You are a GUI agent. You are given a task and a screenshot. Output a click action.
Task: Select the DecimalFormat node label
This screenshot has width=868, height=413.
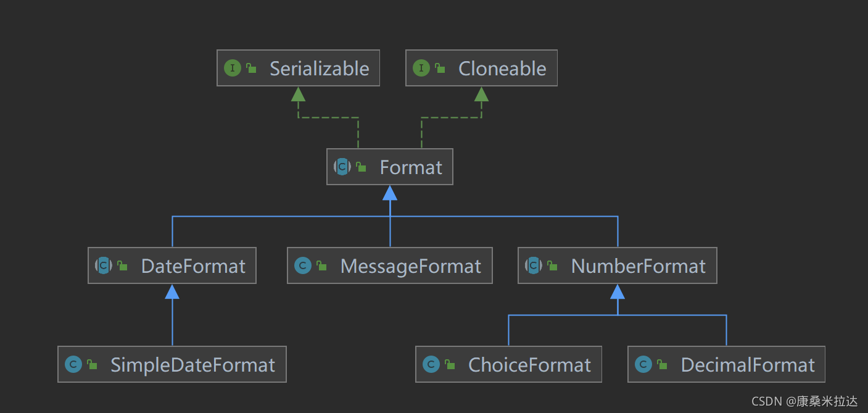coord(748,365)
